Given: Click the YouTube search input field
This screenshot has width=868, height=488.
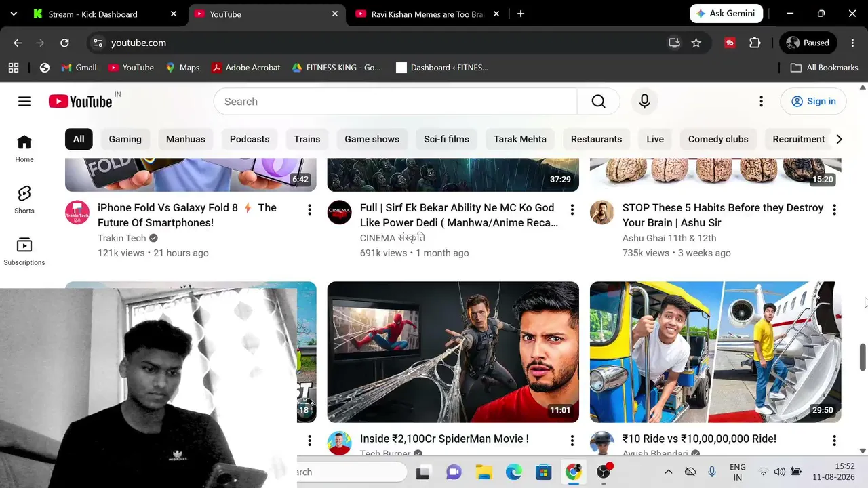Looking at the screenshot, I should click(395, 101).
